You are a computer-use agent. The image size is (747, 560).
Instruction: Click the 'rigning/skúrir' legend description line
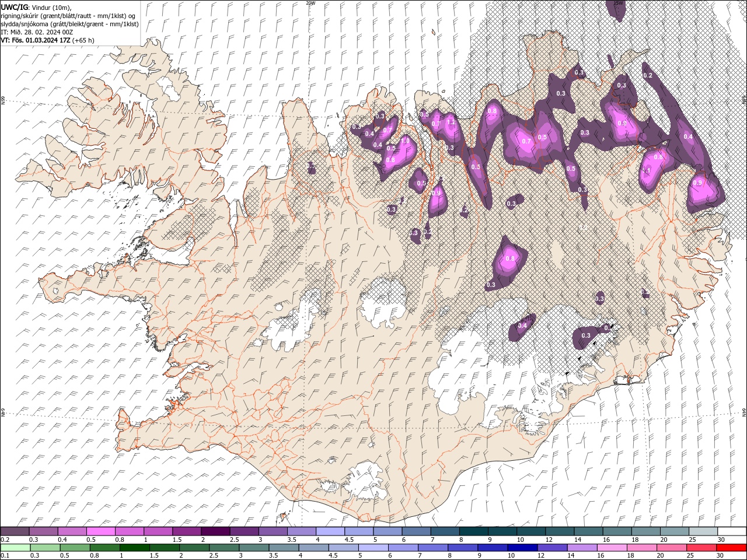[x=69, y=16]
